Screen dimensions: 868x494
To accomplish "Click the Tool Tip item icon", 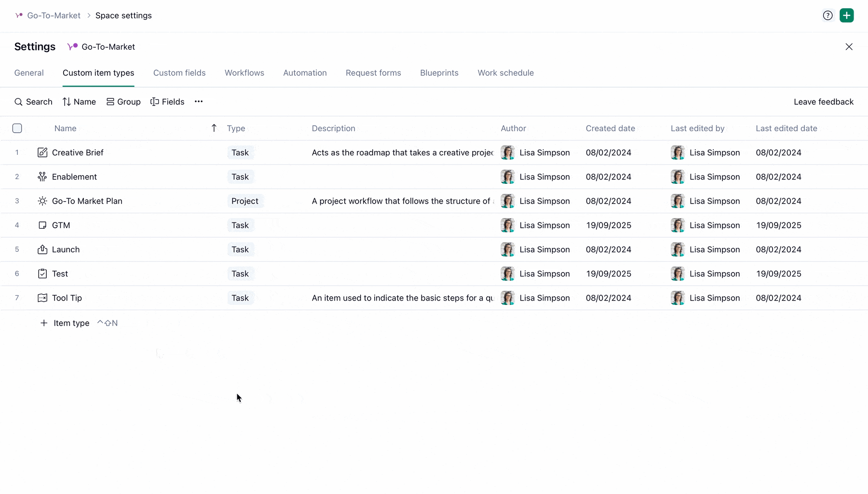I will (42, 298).
